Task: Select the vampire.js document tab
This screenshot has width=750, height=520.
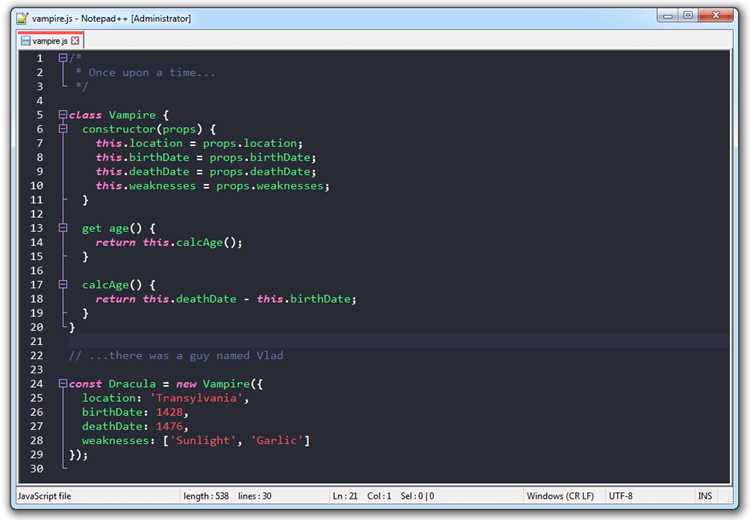Action: pyautogui.click(x=51, y=41)
